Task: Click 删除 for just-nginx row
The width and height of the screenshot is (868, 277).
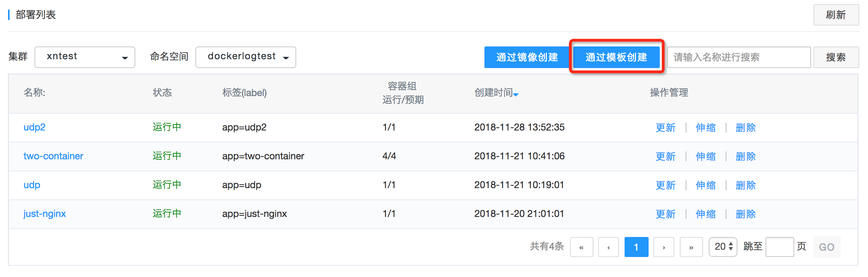Action: (x=745, y=214)
